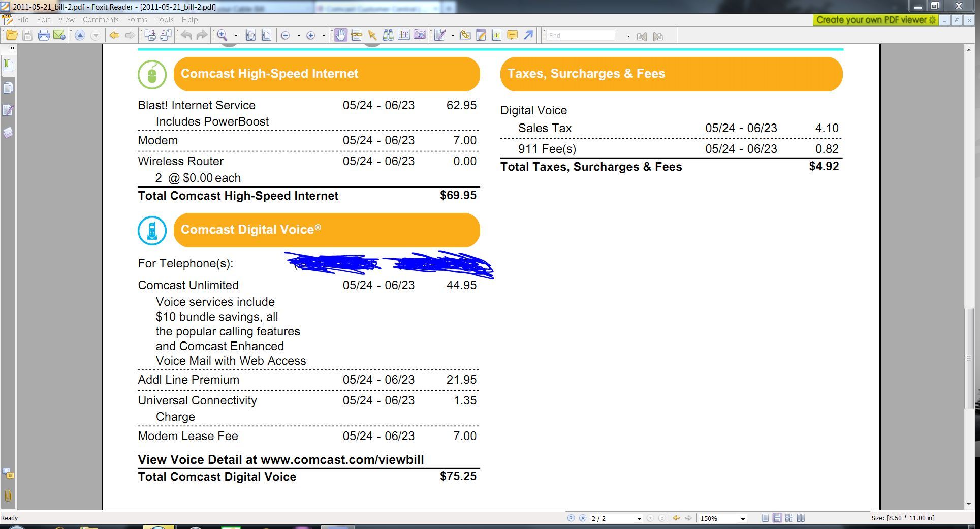Click the Zoom In plus icon
The width and height of the screenshot is (980, 529).
point(310,35)
